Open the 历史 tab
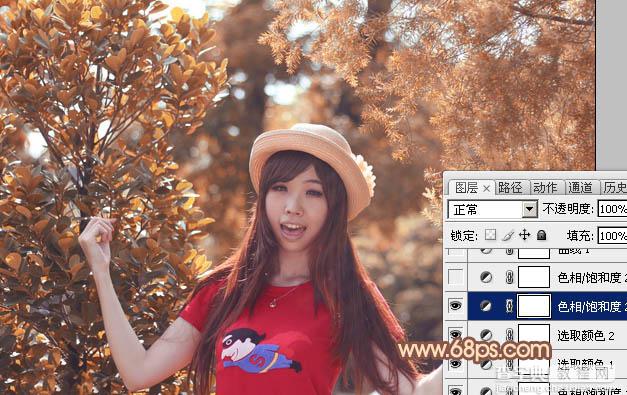Screen dimensions: 627x395 [615, 188]
